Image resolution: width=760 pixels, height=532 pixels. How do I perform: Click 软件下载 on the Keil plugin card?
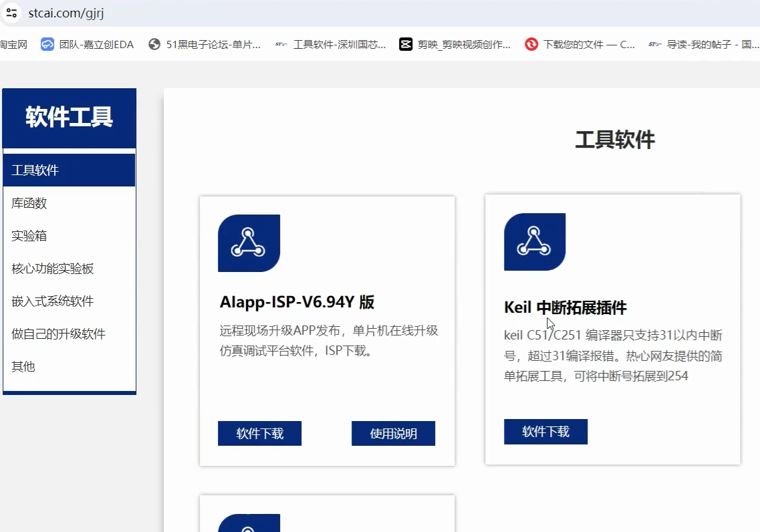(545, 432)
